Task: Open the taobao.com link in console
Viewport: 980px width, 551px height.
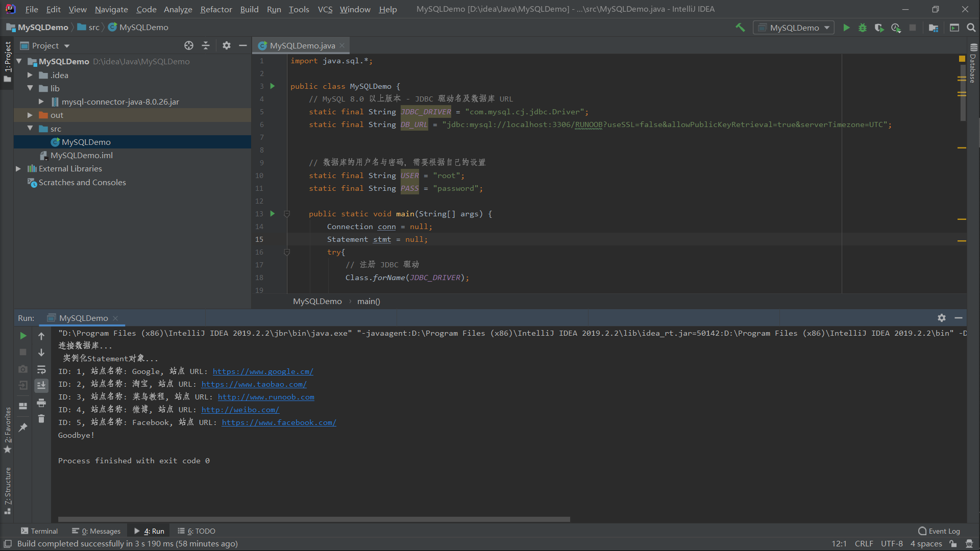Action: [254, 384]
